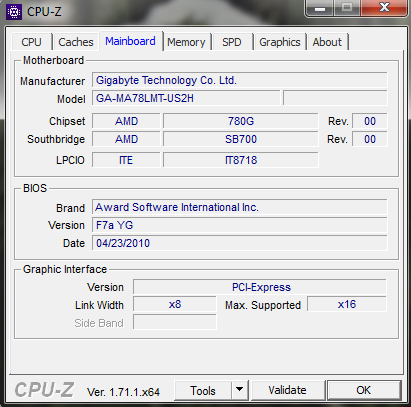Click the Southbridge Rev. 00 field
This screenshot has width=411, height=407.
(x=370, y=139)
